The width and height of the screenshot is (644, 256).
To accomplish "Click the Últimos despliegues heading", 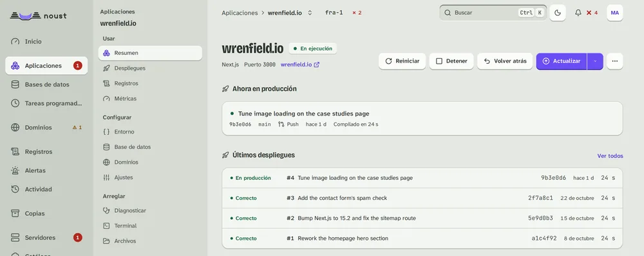I will coord(263,155).
